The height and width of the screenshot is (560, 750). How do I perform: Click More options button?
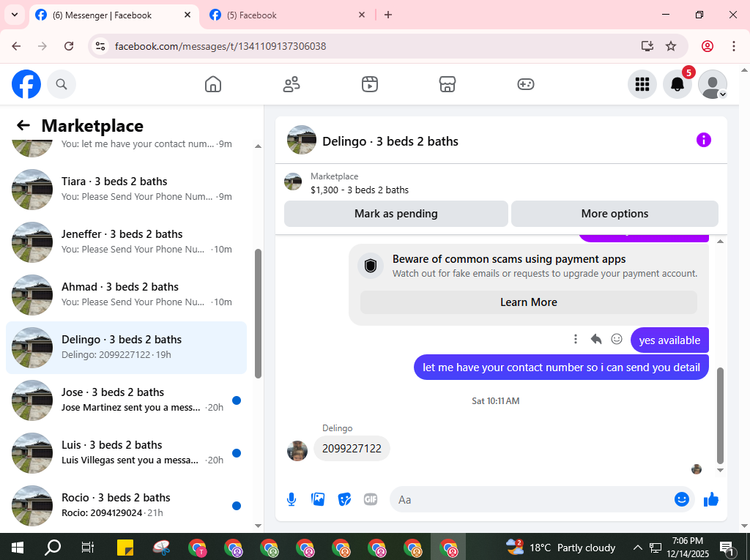click(615, 214)
